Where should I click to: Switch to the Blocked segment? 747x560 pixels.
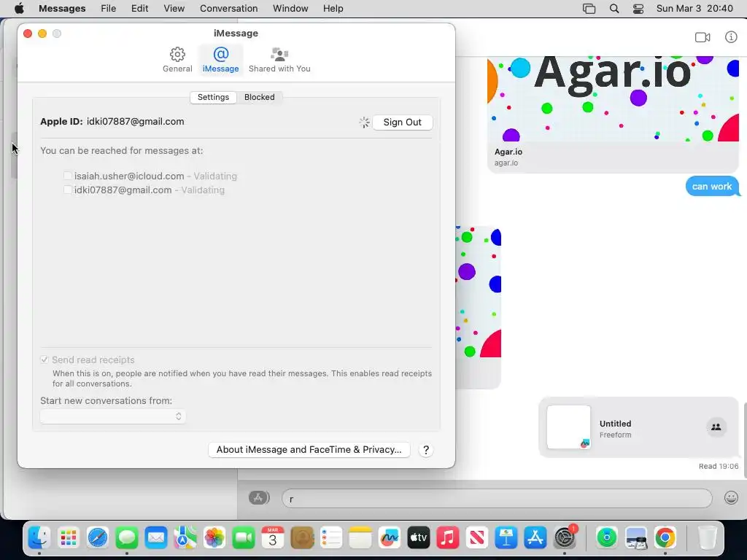tap(260, 97)
